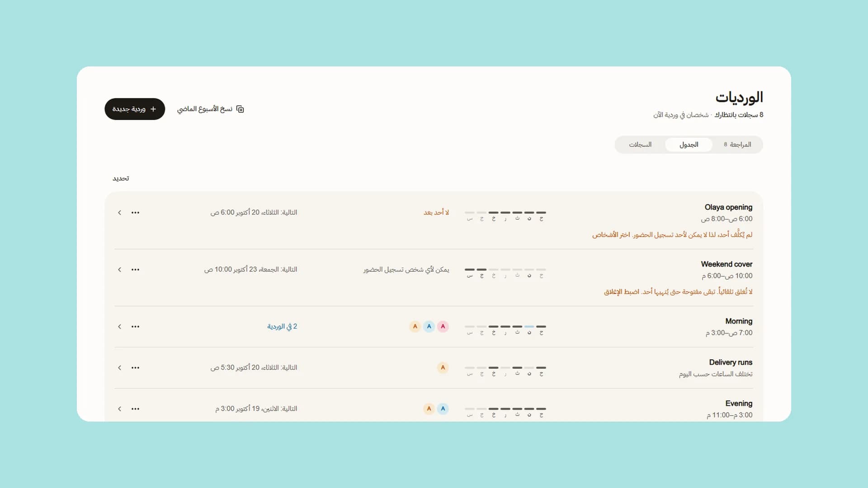This screenshot has height=488, width=868.
Task: Click يمكن لأي شخص تسجيل الحضور text
Action: coord(406,269)
